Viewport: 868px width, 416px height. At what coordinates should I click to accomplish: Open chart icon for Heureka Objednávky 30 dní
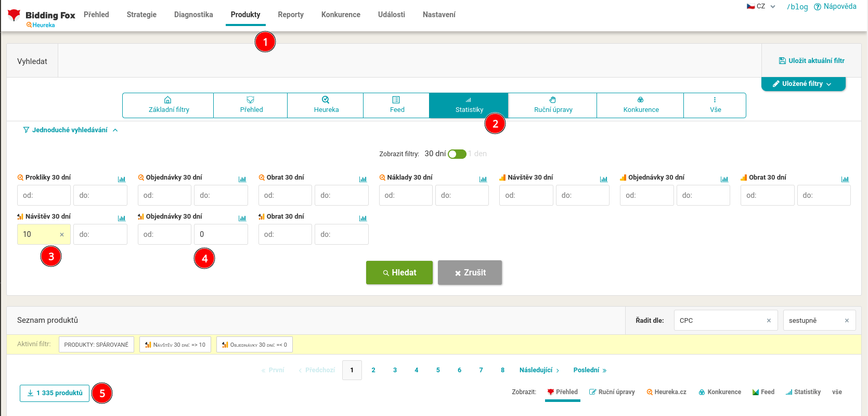click(x=242, y=179)
